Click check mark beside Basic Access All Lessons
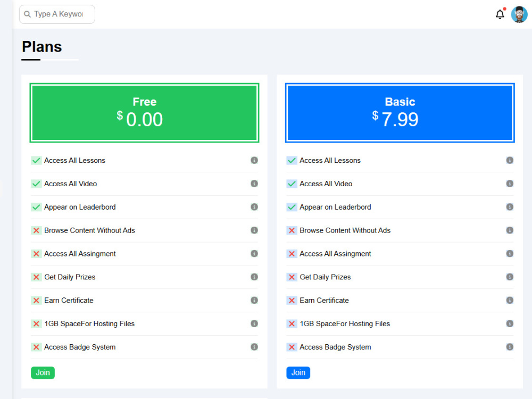 click(x=292, y=161)
